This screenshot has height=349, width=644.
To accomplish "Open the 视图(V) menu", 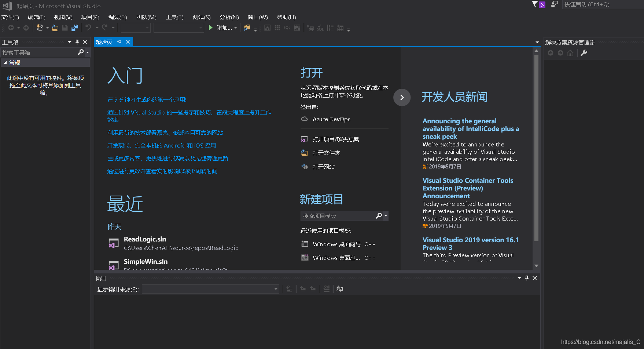I will pos(63,17).
